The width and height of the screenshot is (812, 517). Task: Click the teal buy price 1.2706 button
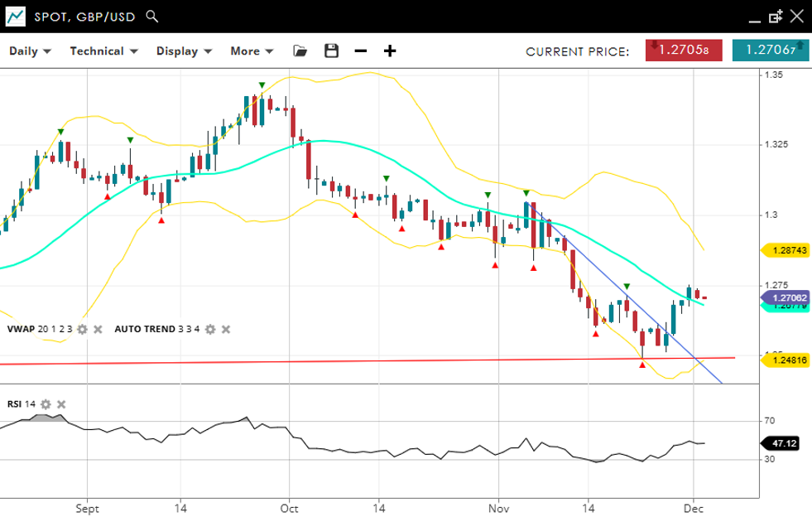tap(770, 50)
